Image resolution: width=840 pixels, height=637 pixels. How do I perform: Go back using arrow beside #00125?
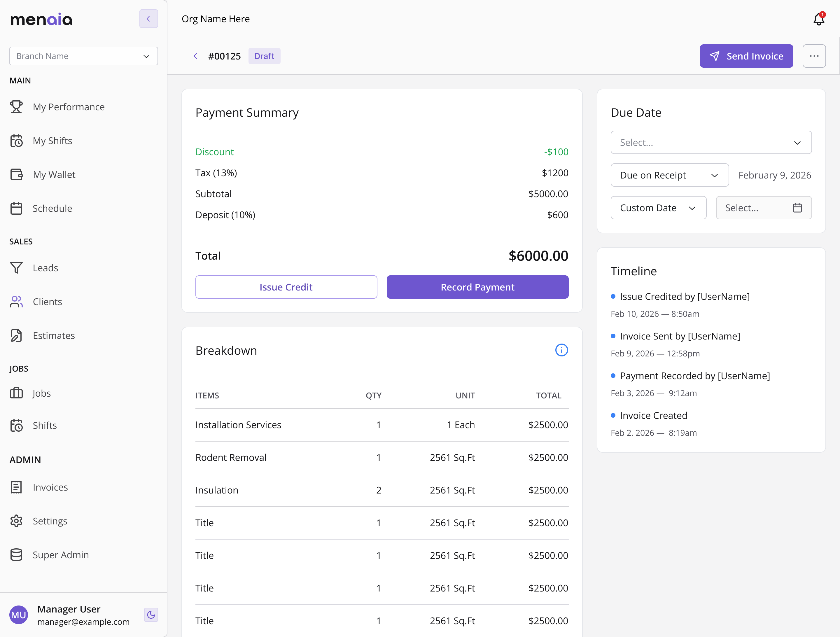(196, 56)
